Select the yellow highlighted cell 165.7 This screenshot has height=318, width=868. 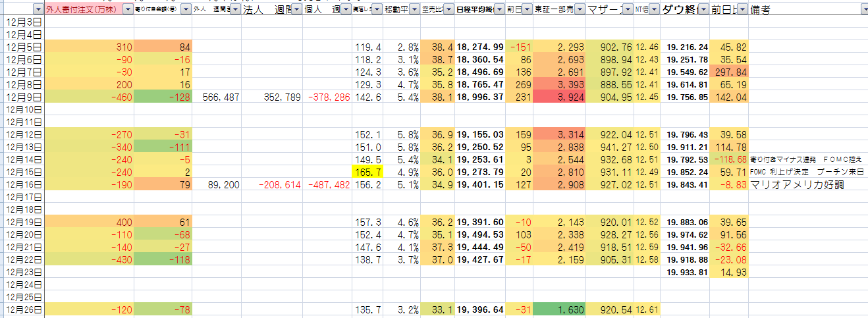click(366, 172)
